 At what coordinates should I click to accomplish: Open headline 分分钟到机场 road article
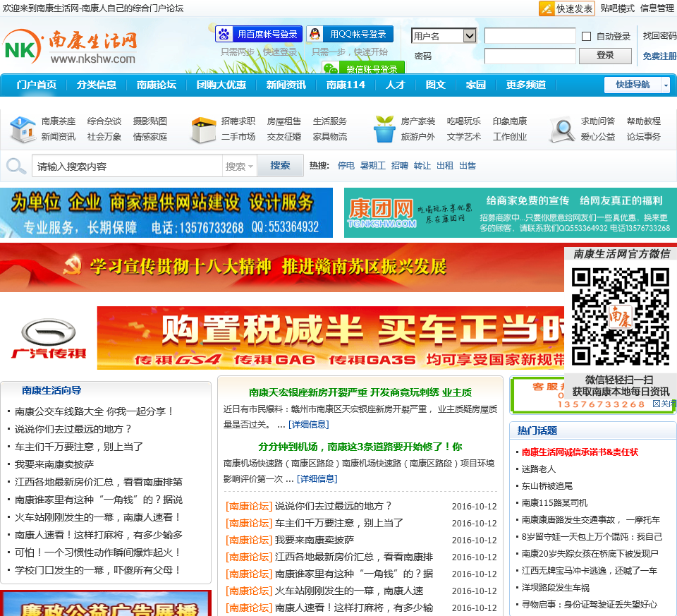(x=360, y=447)
